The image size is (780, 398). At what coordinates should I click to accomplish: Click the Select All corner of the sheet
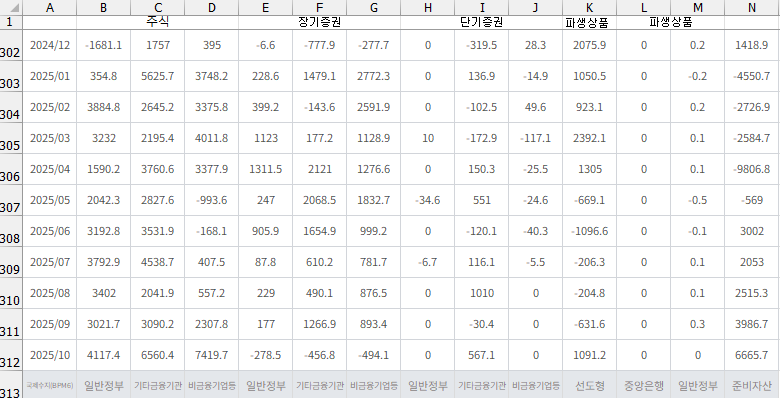[x=11, y=7]
